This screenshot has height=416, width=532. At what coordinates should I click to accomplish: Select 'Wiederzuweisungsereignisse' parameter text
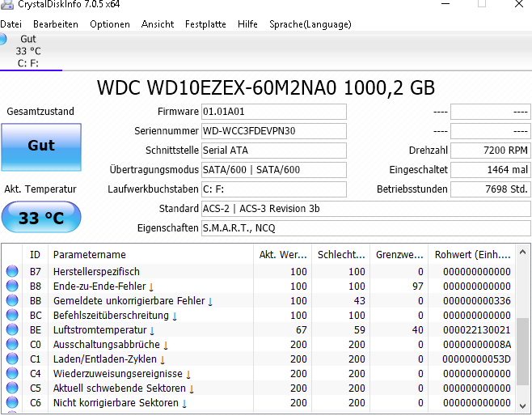click(118, 374)
